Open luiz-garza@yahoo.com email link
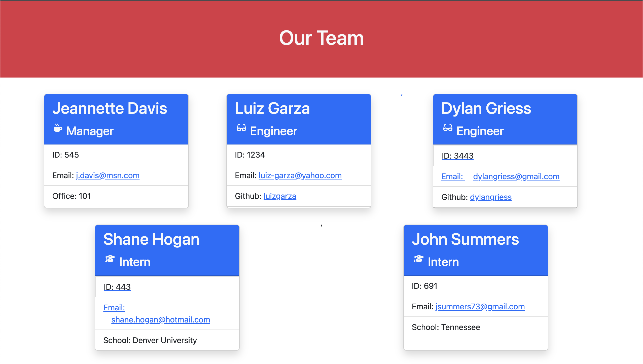643x364 pixels. tap(300, 175)
